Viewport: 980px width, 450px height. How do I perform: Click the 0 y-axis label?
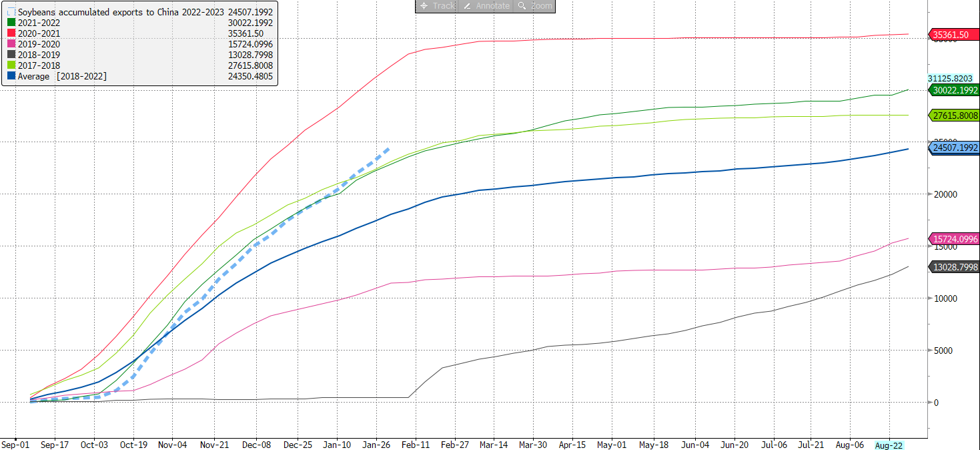tap(936, 403)
